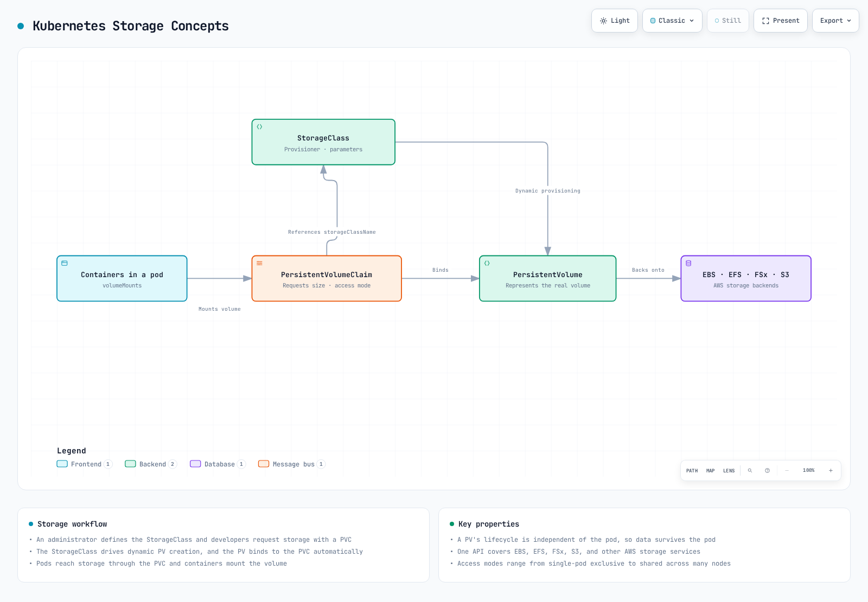The image size is (868, 602).
Task: Click the Database legend swatch
Action: (195, 464)
